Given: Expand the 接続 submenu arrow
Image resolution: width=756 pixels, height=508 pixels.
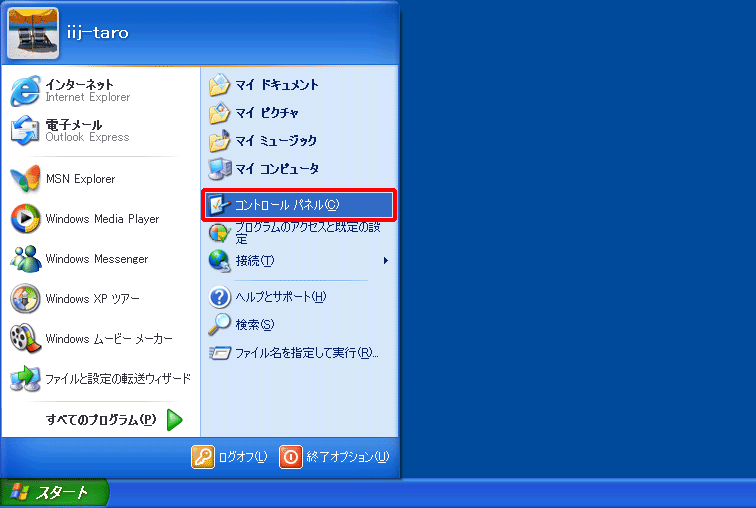Looking at the screenshot, I should point(386,261).
